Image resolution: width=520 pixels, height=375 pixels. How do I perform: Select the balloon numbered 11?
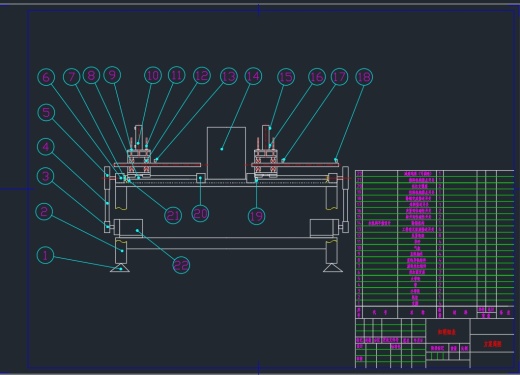click(x=176, y=75)
